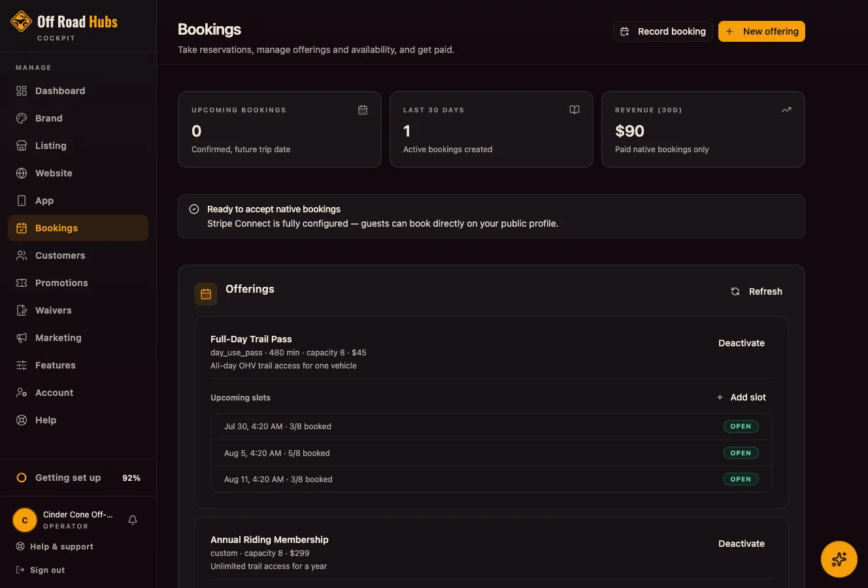This screenshot has width=868, height=588.
Task: Click the OPEN badge on the Aug 5 slot
Action: [x=741, y=453]
